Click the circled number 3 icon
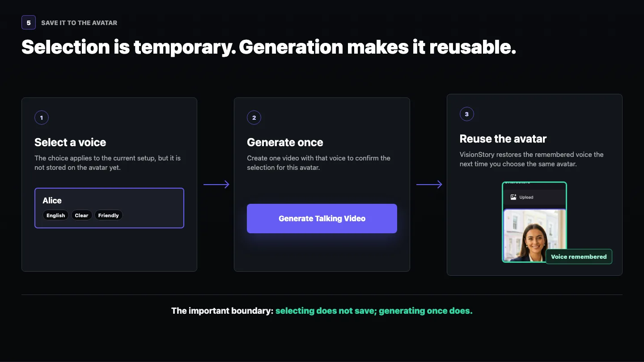The image size is (644, 362). tap(467, 114)
